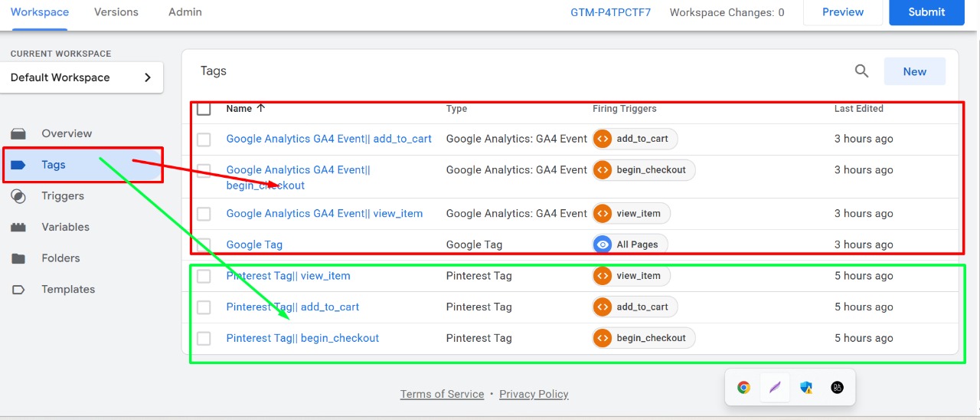Click view_item trigger icon in GA4 row
The width and height of the screenshot is (980, 420).
pyautogui.click(x=603, y=214)
